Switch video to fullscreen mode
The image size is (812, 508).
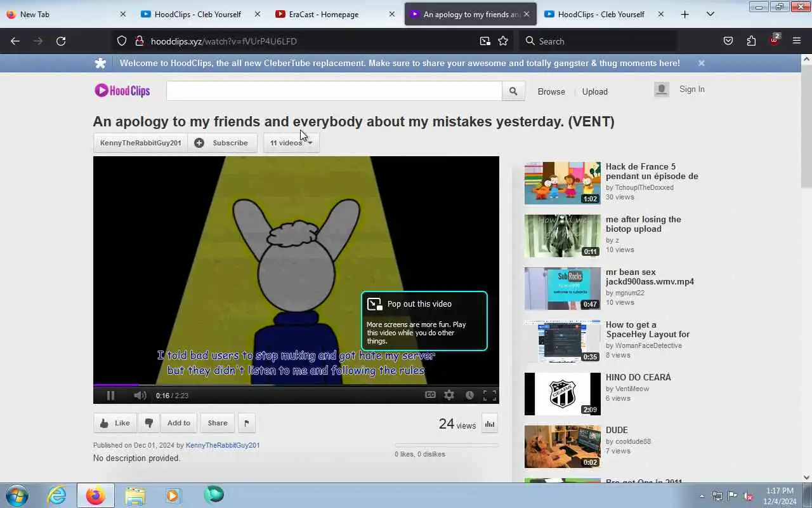coord(490,395)
